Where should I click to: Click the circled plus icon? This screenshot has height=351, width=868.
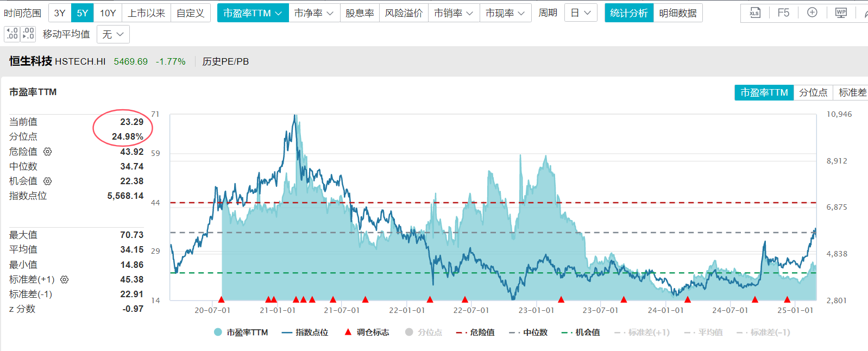(812, 12)
